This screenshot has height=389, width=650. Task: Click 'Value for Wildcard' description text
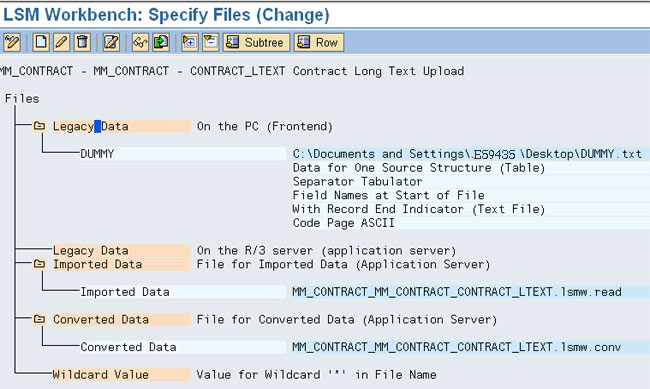316,375
